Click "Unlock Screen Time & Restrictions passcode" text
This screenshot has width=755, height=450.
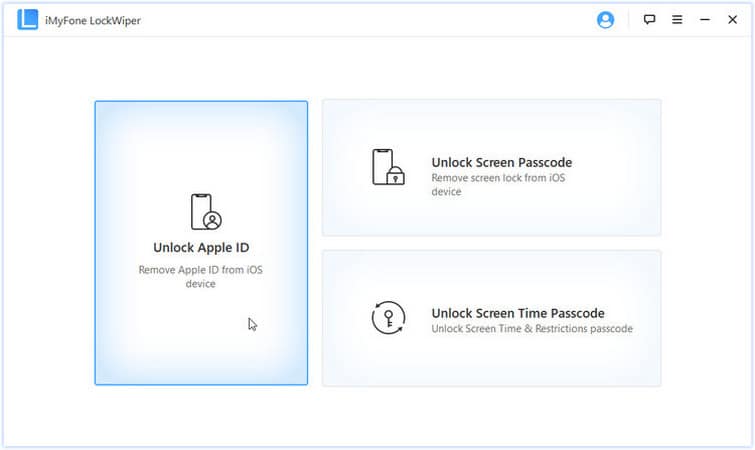[x=532, y=329]
